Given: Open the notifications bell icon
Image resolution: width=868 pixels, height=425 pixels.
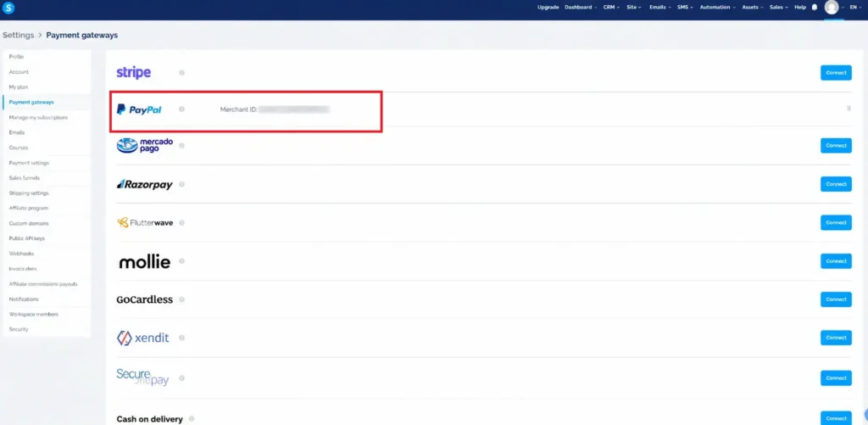Looking at the screenshot, I should point(815,7).
